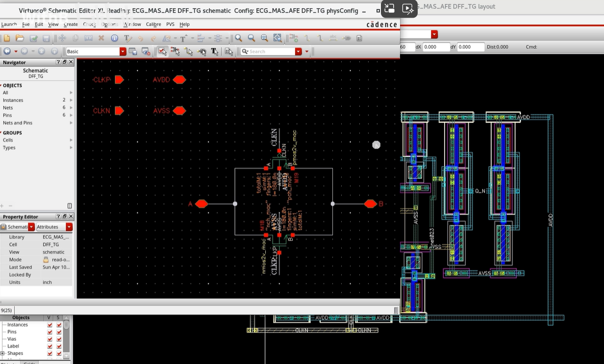Screen dimensions: 604x364
Task: Open the Create menu
Action: pyautogui.click(x=71, y=24)
